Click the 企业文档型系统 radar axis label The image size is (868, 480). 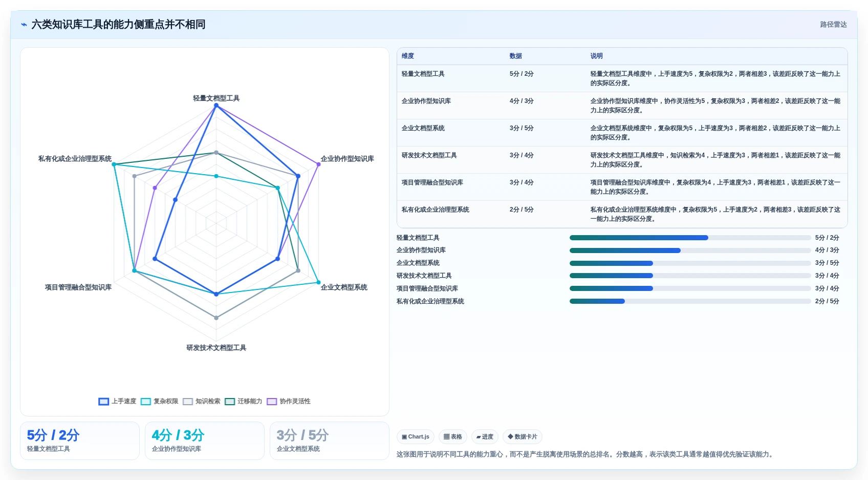[344, 287]
